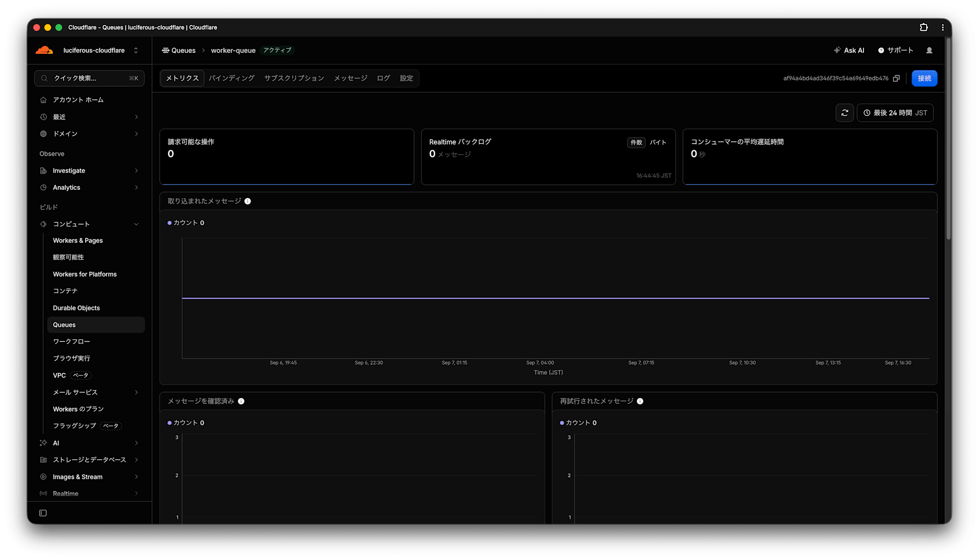Open the browser extensions puzzle icon

(924, 27)
